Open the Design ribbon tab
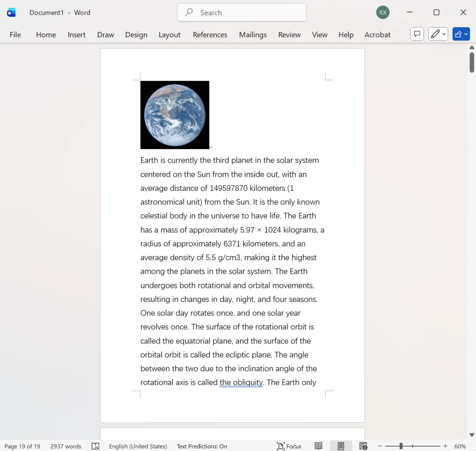 click(136, 35)
